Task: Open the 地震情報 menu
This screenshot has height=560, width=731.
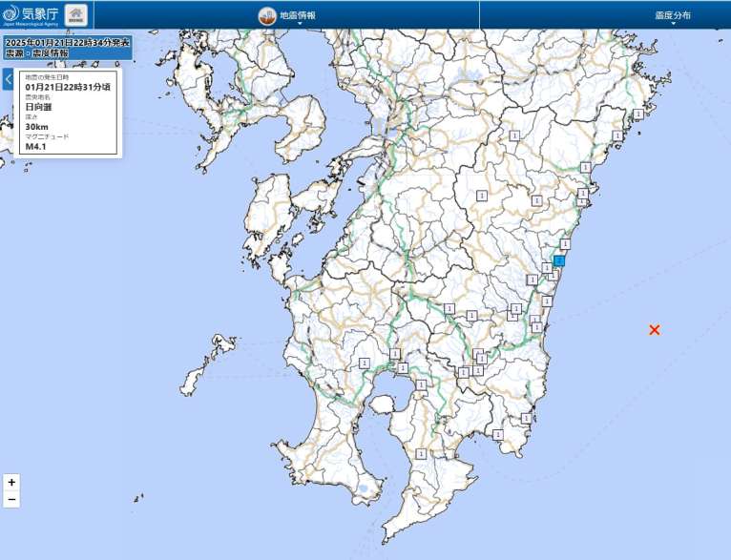Action: point(298,15)
